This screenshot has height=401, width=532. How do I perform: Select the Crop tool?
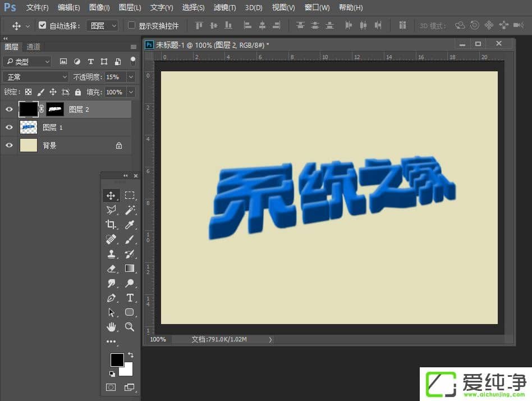(x=111, y=225)
